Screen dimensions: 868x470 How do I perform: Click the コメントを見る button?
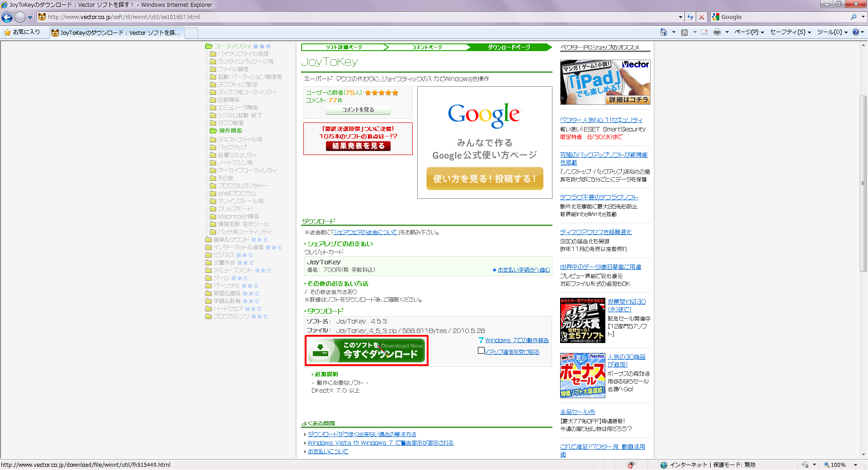coord(358,110)
